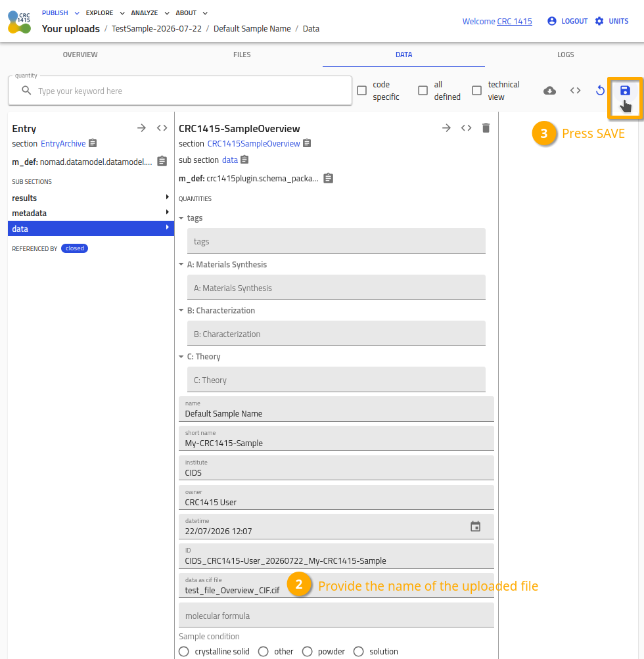Toggle the closed referenced-by chip
Image resolution: width=644 pixels, height=659 pixels.
(74, 248)
